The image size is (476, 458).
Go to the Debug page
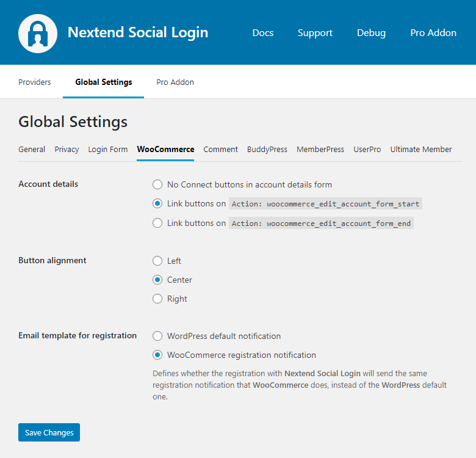[371, 33]
